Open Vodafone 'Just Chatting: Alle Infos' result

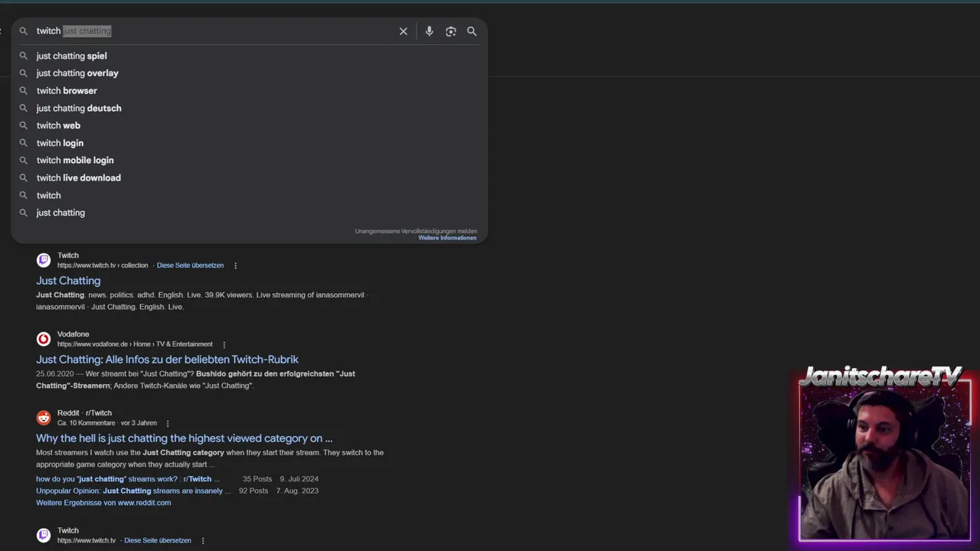tap(167, 360)
